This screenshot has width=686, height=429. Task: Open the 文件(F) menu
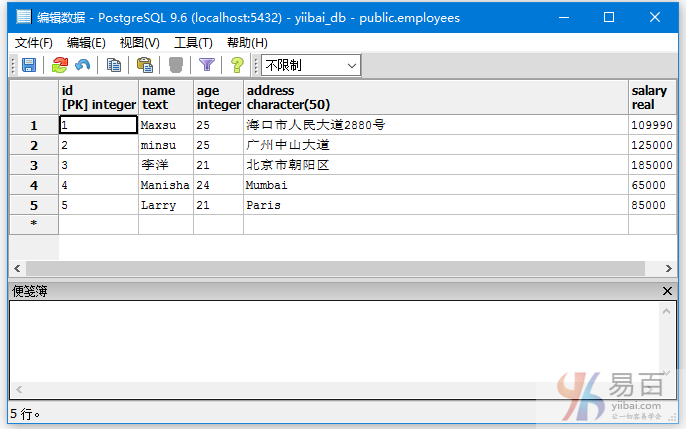click(34, 42)
